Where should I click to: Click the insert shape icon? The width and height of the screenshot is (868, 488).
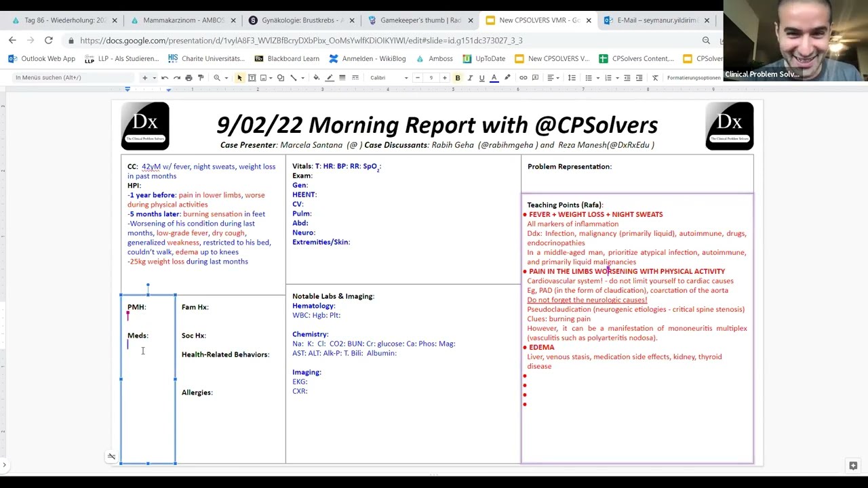point(280,78)
